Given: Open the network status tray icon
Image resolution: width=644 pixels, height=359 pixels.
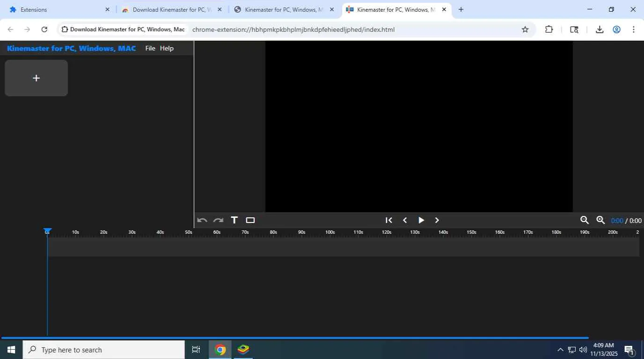Looking at the screenshot, I should 571,350.
